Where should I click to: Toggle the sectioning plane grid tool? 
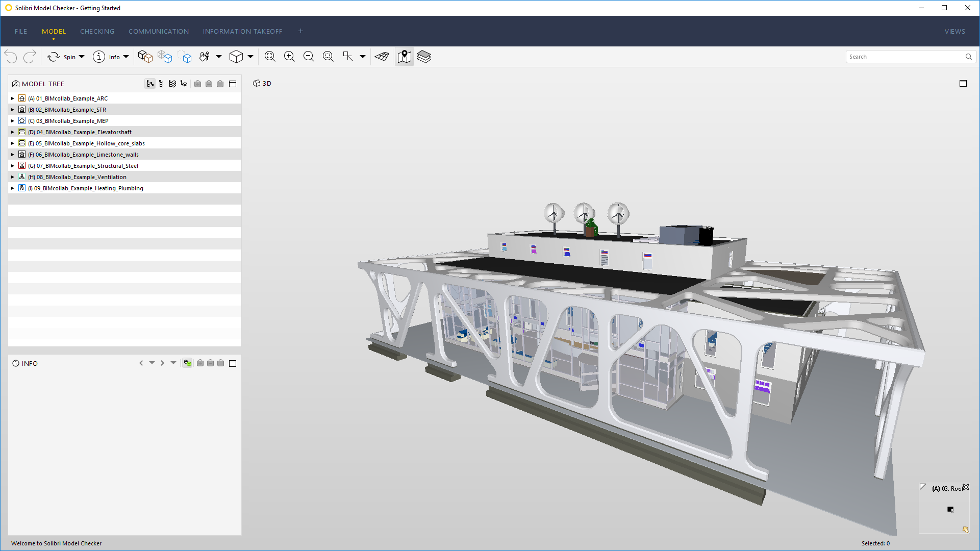(382, 57)
